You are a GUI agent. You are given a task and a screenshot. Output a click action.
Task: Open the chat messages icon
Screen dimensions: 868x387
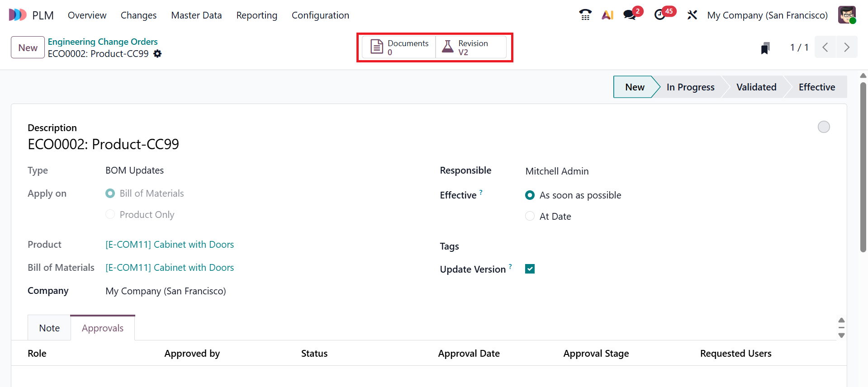(x=629, y=15)
